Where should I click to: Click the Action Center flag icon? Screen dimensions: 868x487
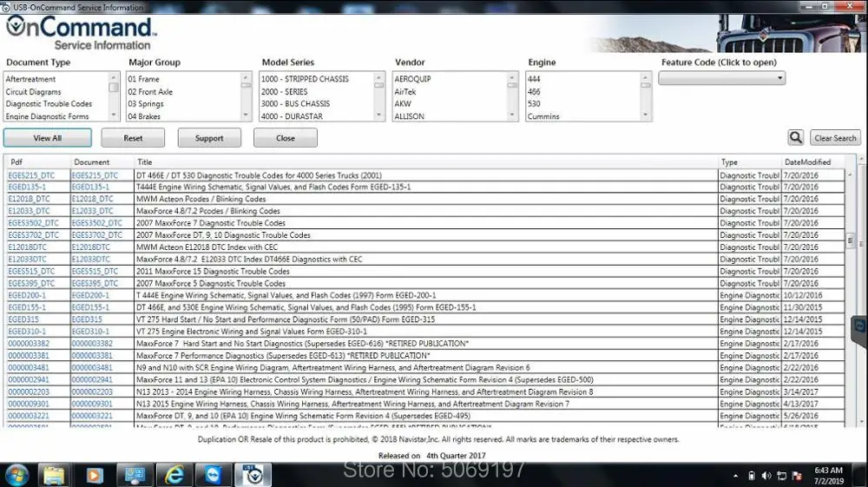tap(797, 476)
